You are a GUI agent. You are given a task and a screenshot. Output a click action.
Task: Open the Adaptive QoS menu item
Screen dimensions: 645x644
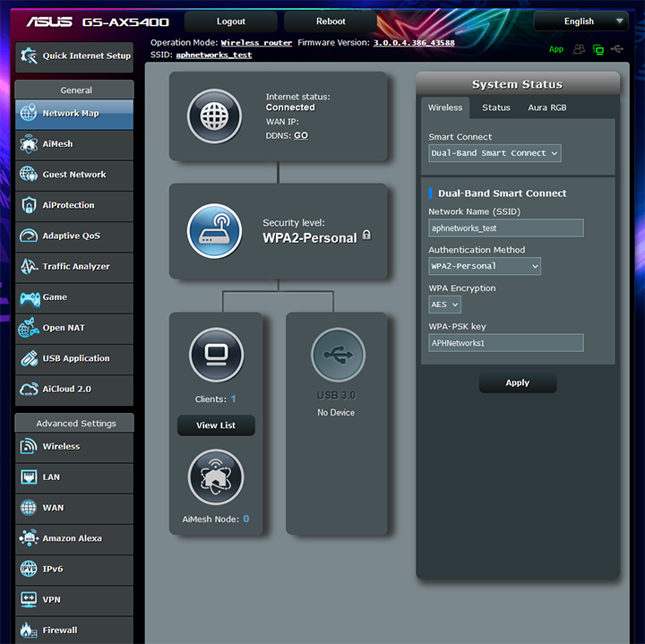[x=74, y=236]
